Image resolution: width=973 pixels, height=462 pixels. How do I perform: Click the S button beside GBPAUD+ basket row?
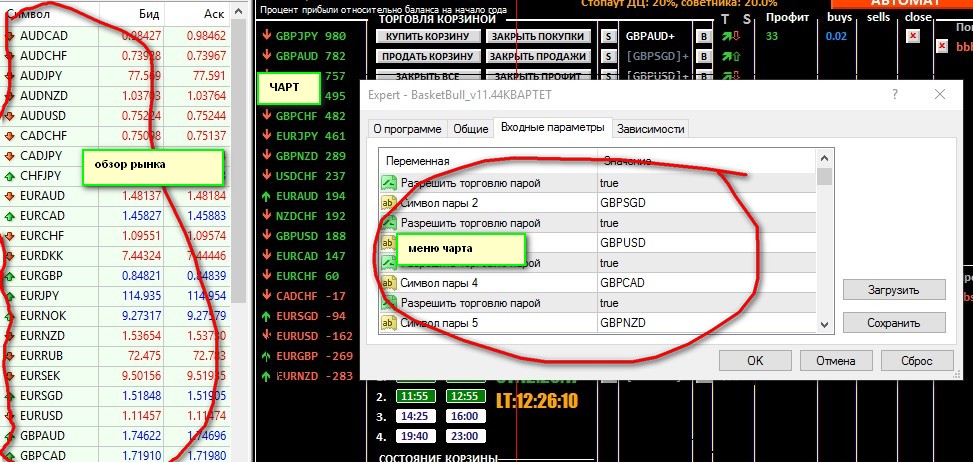pyautogui.click(x=609, y=36)
